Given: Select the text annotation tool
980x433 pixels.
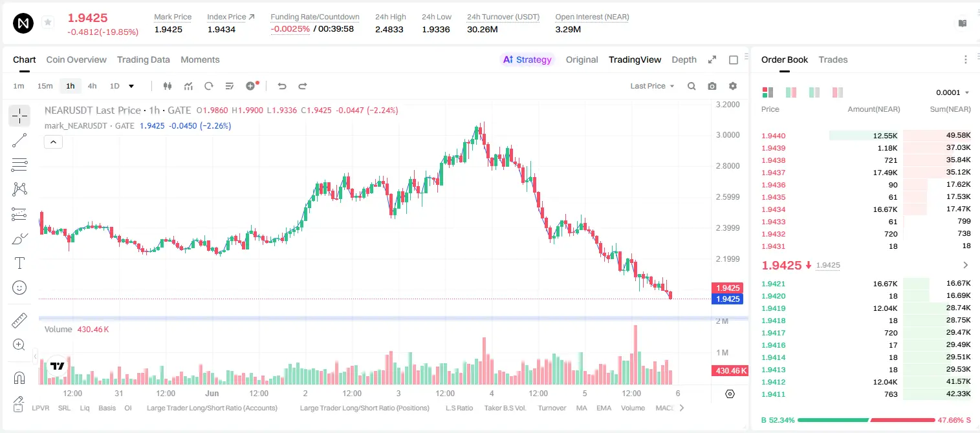Looking at the screenshot, I should [19, 263].
